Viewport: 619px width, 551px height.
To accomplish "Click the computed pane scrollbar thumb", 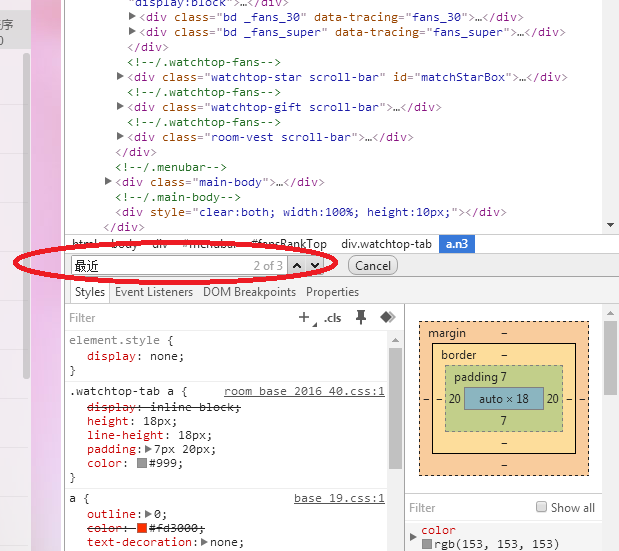I will tap(610, 357).
